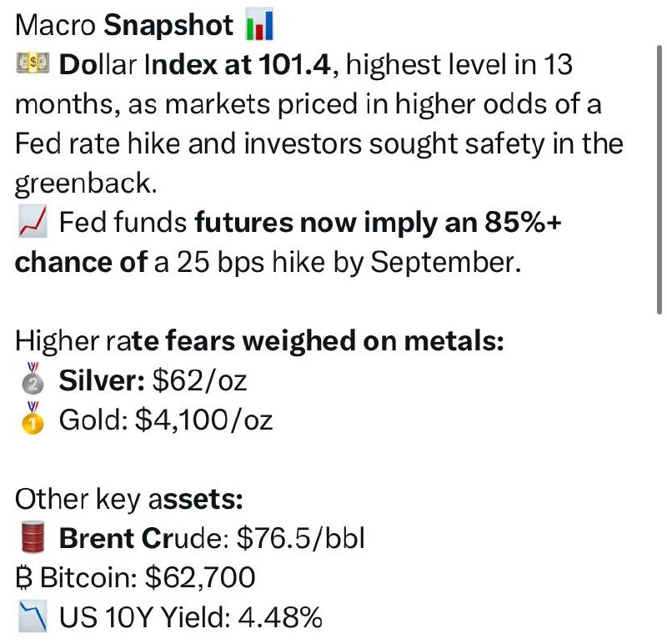
Task: Click the silver second-place medal emoji
Action: click(33, 378)
